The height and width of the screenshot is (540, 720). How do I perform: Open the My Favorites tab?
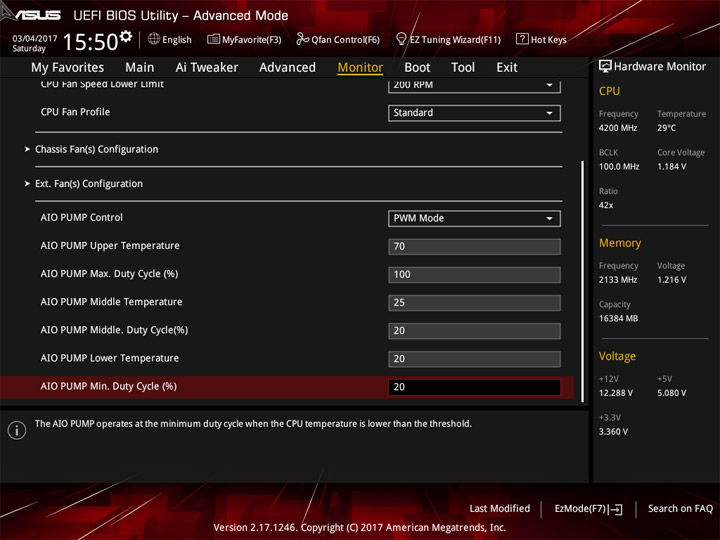click(68, 68)
